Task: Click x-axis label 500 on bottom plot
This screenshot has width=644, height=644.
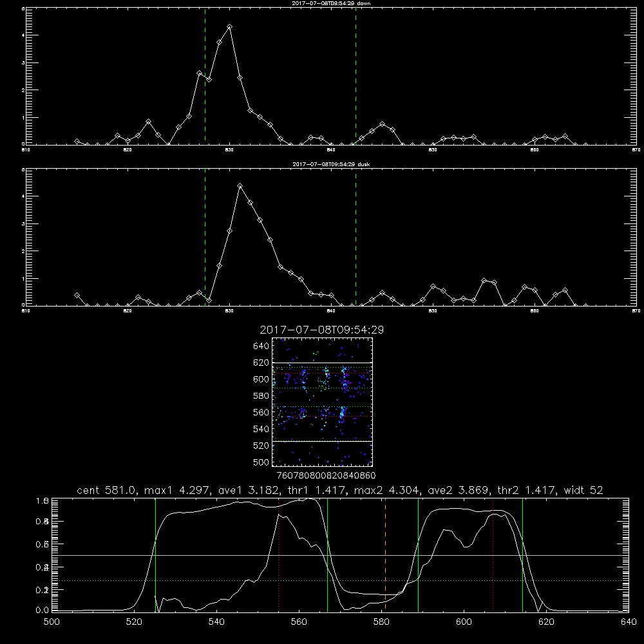Action: pos(52,622)
